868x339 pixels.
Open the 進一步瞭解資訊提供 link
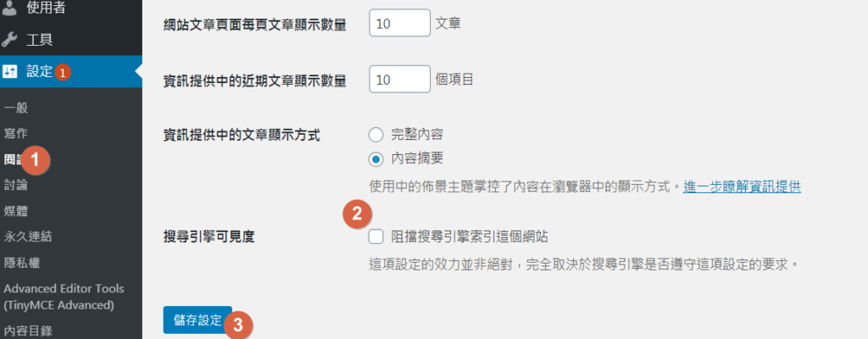[742, 186]
